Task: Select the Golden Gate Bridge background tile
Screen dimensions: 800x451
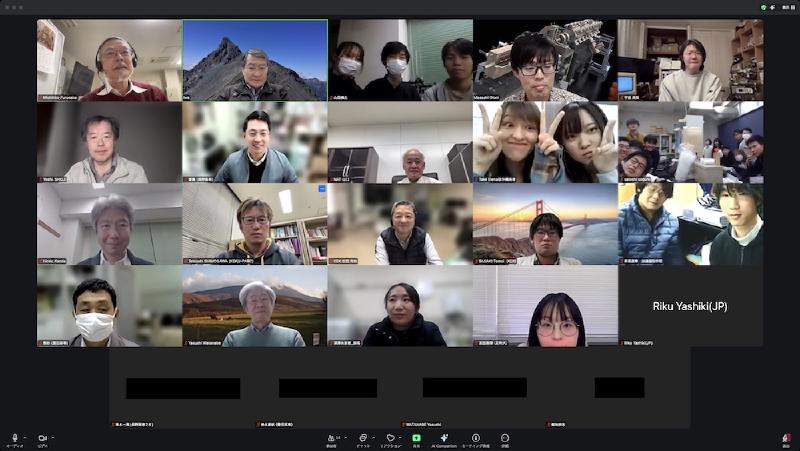Action: coord(545,224)
